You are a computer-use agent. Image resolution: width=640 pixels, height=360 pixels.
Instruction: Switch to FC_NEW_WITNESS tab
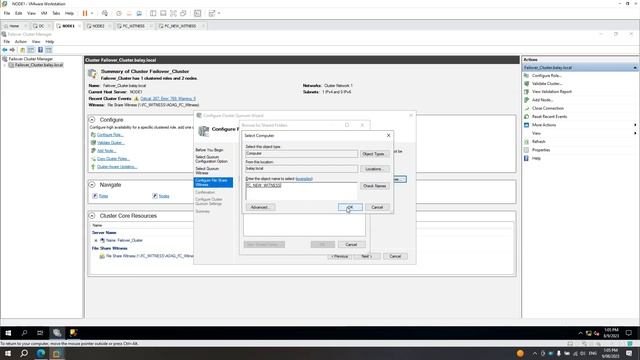coord(180,26)
